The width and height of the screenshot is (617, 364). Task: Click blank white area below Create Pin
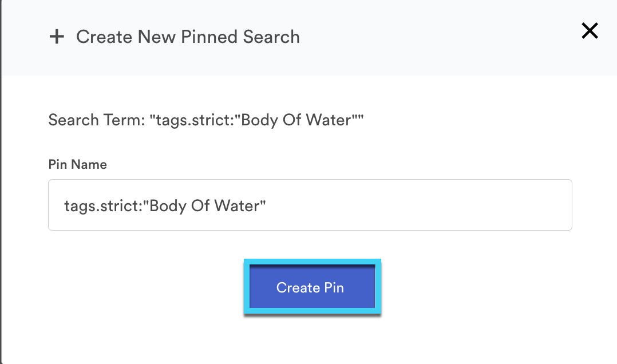pos(310,341)
